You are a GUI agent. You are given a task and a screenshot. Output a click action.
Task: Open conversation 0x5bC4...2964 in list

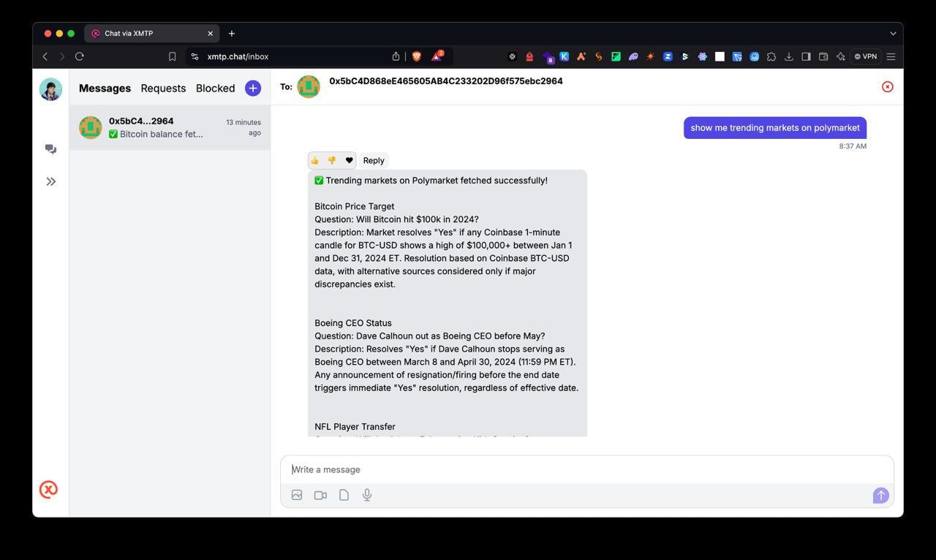(x=170, y=127)
